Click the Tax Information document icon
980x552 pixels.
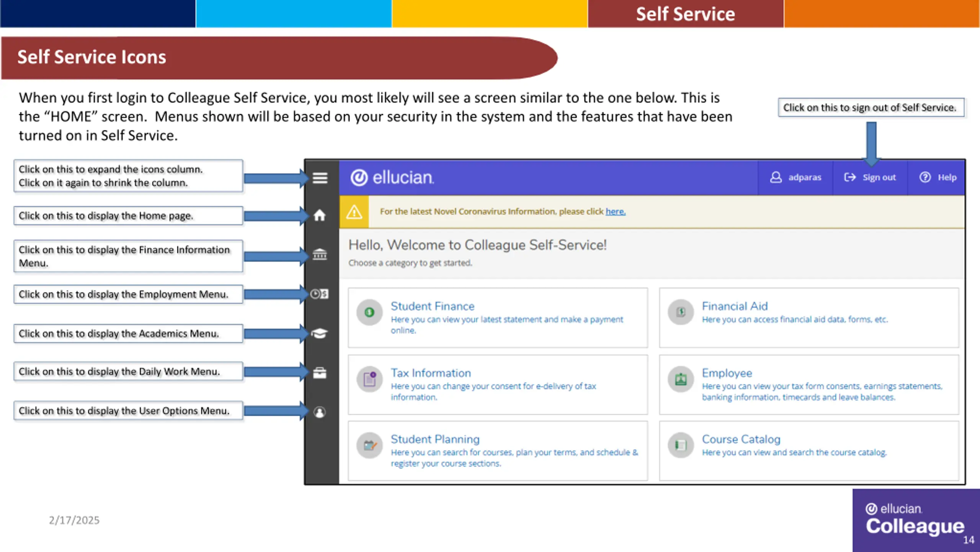pos(369,379)
